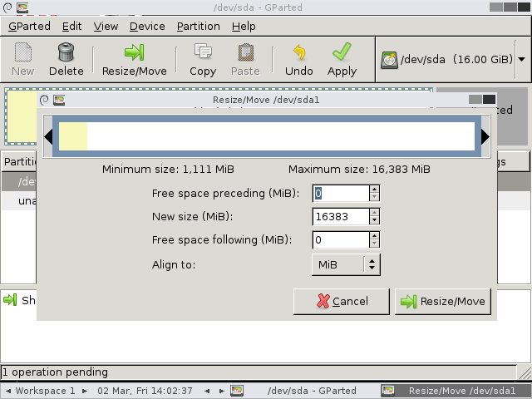
Task: Open the View menu
Action: [106, 26]
